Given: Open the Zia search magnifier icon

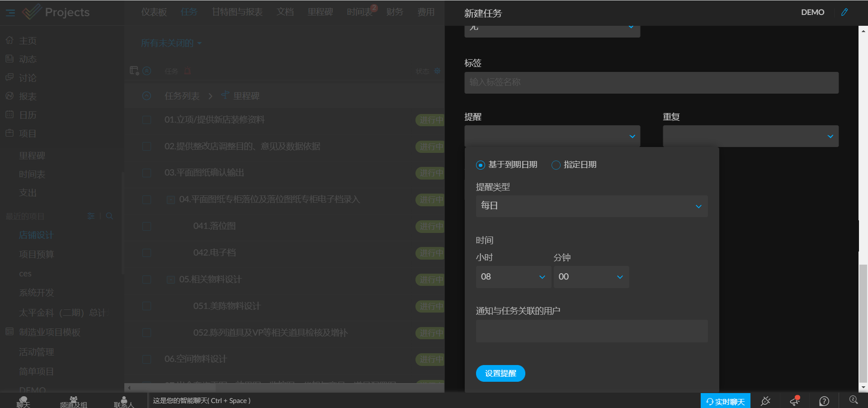Looking at the screenshot, I should click(x=854, y=400).
